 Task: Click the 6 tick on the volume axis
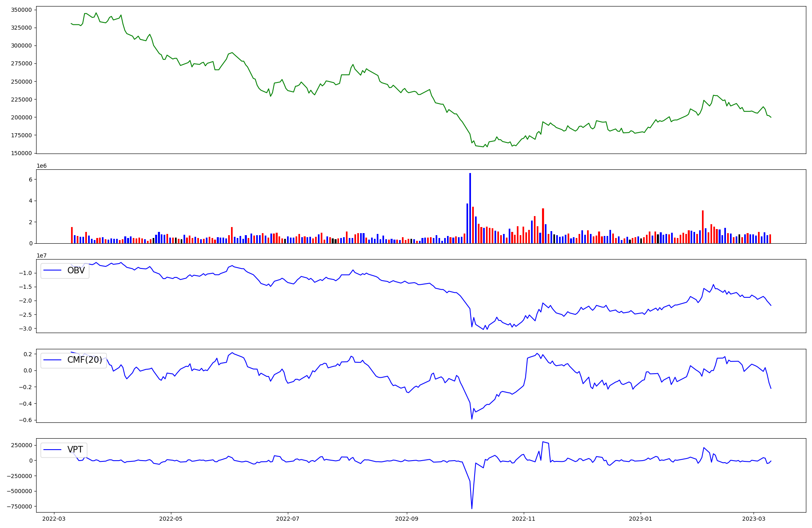tap(31, 180)
